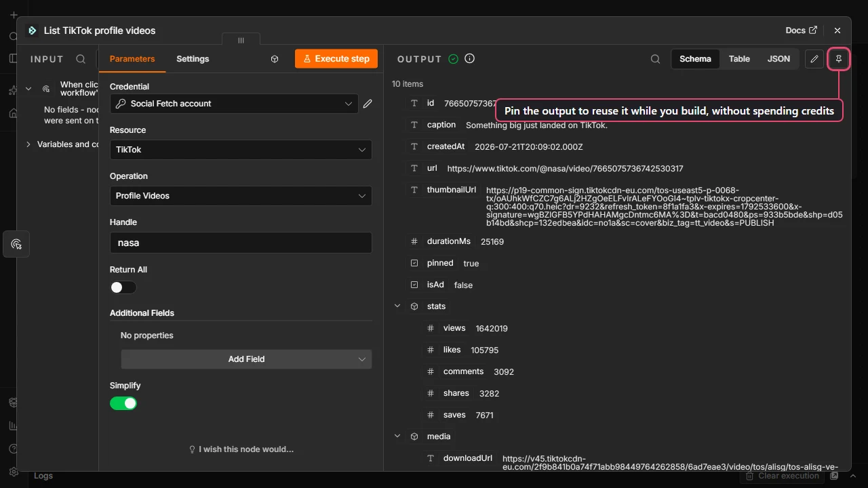Viewport: 868px width, 488px height.
Task: Turn on the Return All switch
Action: (123, 287)
